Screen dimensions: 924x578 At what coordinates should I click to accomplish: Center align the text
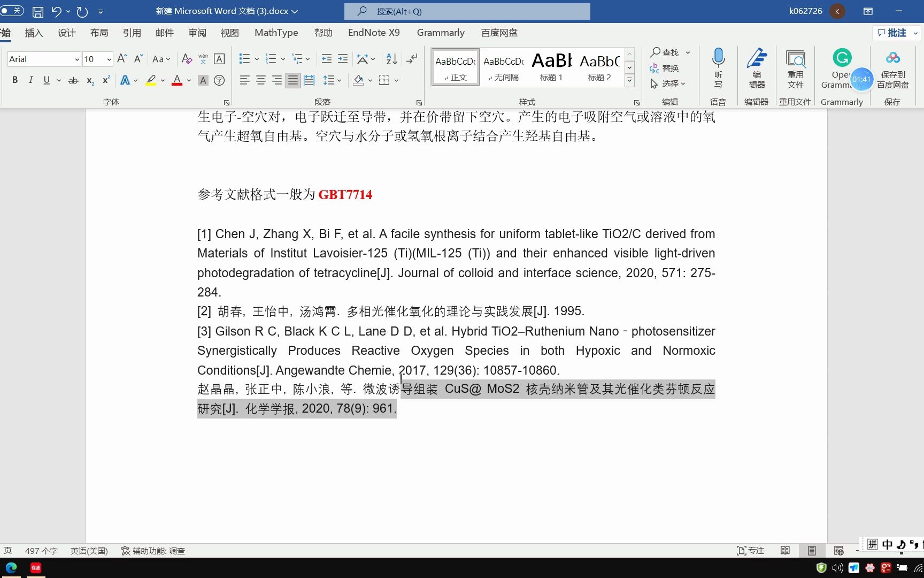261,80
